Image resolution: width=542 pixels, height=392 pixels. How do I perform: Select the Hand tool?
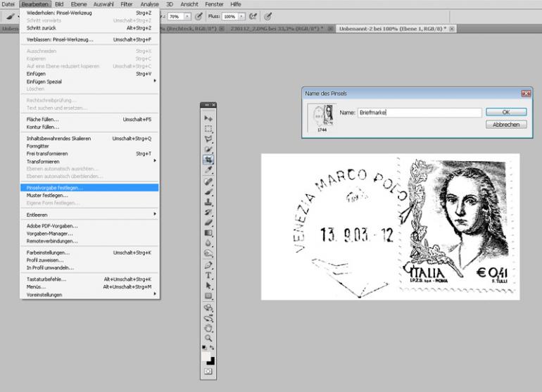tap(208, 328)
